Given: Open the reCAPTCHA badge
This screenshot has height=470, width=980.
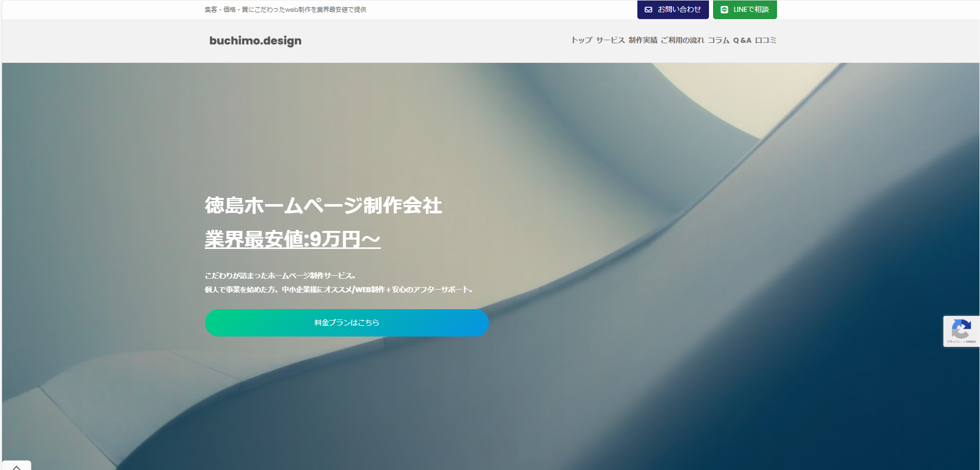Looking at the screenshot, I should (x=961, y=331).
